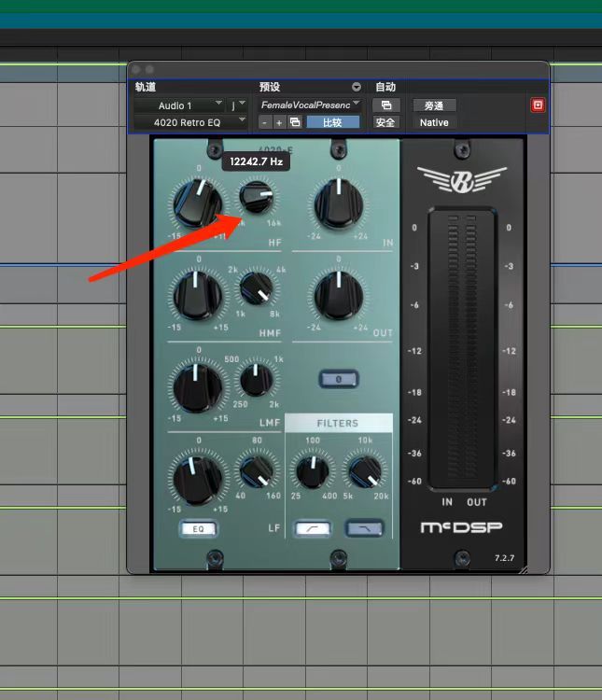Viewport: 602px width, 700px height.
Task: Click the Native format button
Action: point(434,122)
